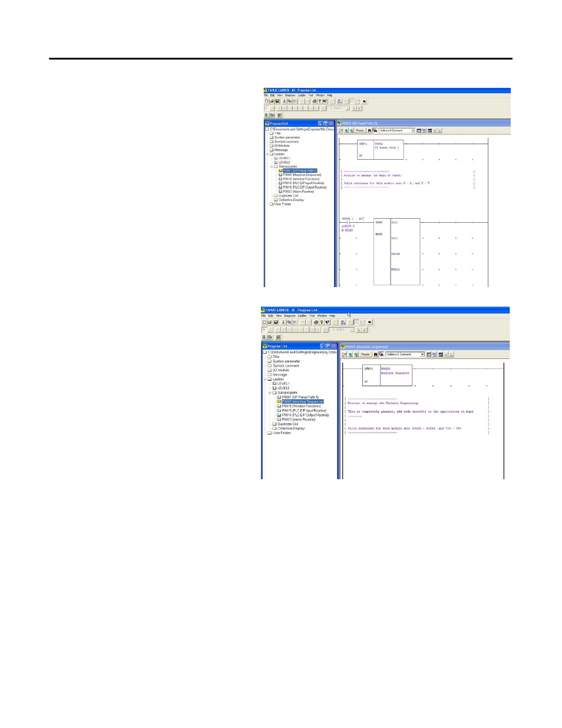Screen dimensions: 562x728
Task: Open Ladder menu in P0005 screenshot
Action: click(x=302, y=315)
